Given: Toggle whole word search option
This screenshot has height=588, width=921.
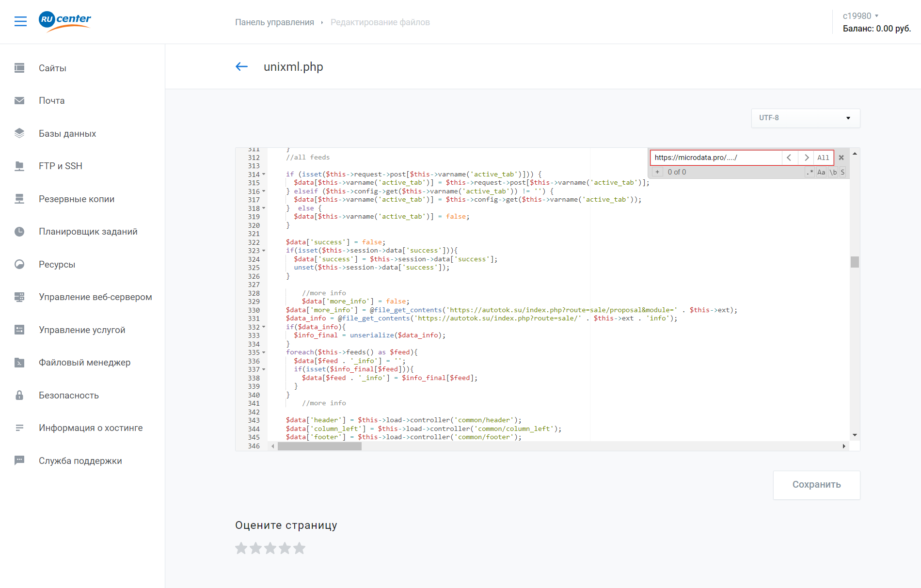Looking at the screenshot, I should coord(833,172).
